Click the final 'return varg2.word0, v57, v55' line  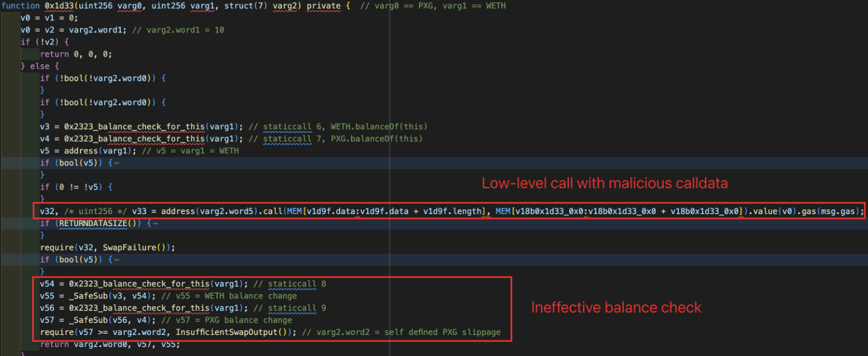[x=110, y=344]
